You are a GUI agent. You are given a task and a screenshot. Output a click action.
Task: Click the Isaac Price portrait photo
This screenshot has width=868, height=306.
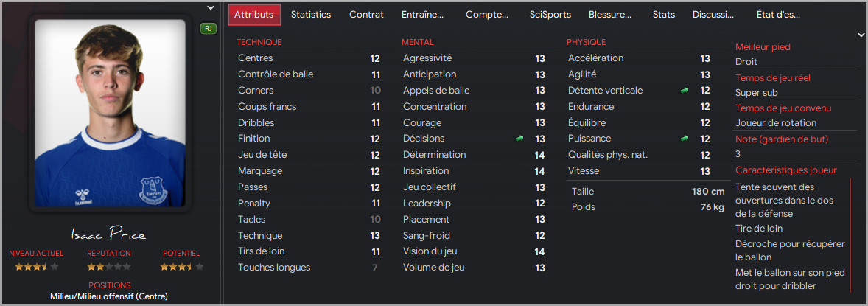coord(110,113)
